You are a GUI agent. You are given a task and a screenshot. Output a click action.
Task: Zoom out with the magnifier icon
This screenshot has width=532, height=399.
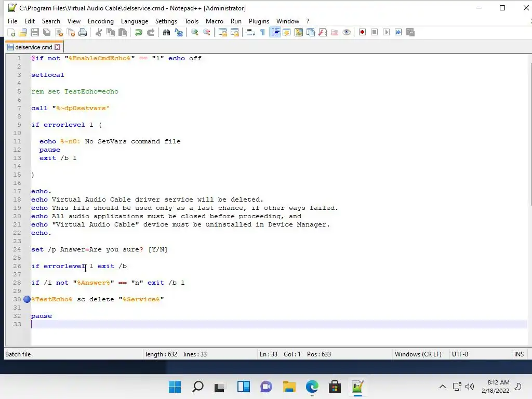tap(207, 32)
